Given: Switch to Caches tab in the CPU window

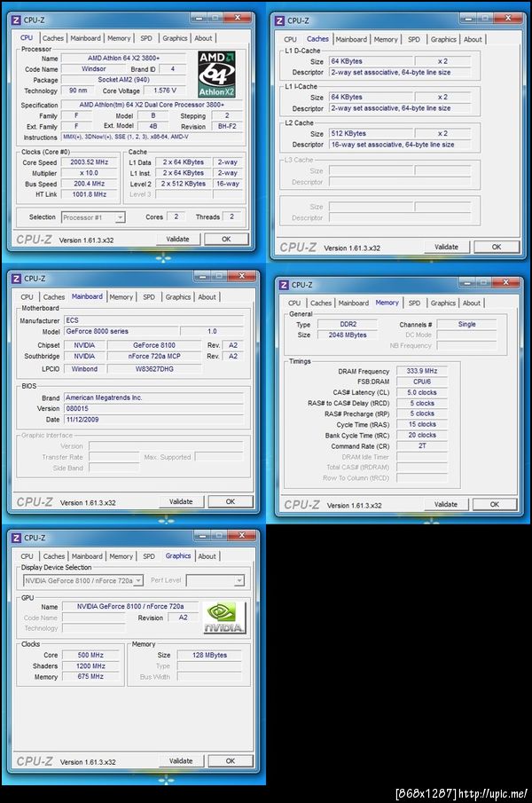Looking at the screenshot, I should 52,38.
